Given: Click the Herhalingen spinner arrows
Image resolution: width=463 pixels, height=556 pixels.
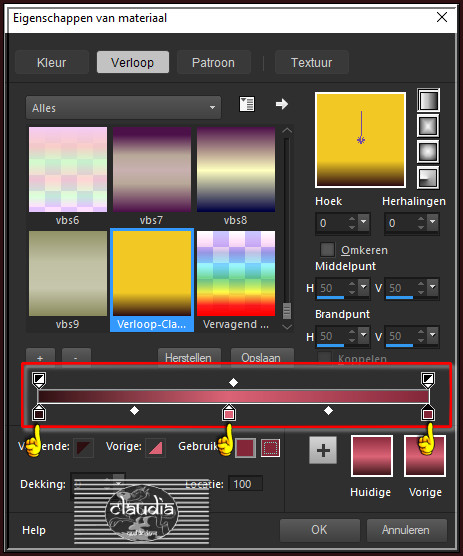Looking at the screenshot, I should (x=421, y=223).
